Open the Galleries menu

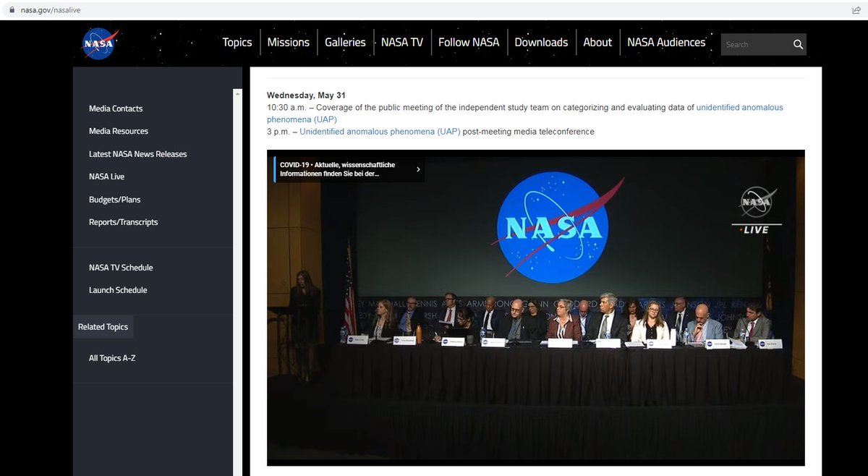[x=345, y=43]
